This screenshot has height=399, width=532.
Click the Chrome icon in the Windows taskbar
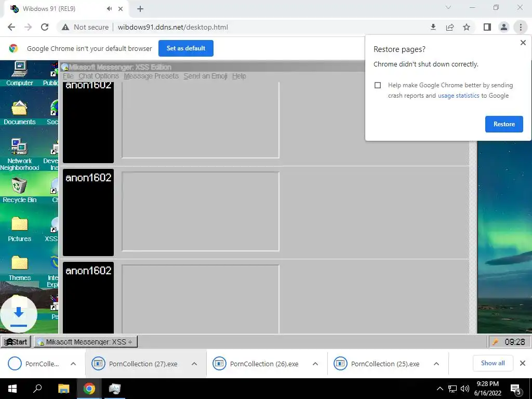[x=89, y=389]
